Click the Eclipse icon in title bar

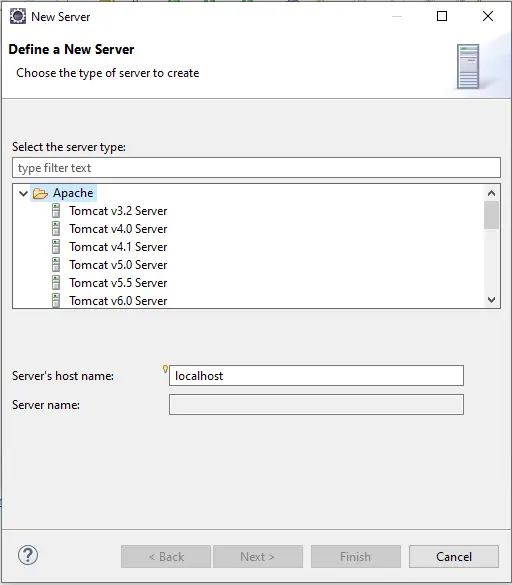click(18, 16)
